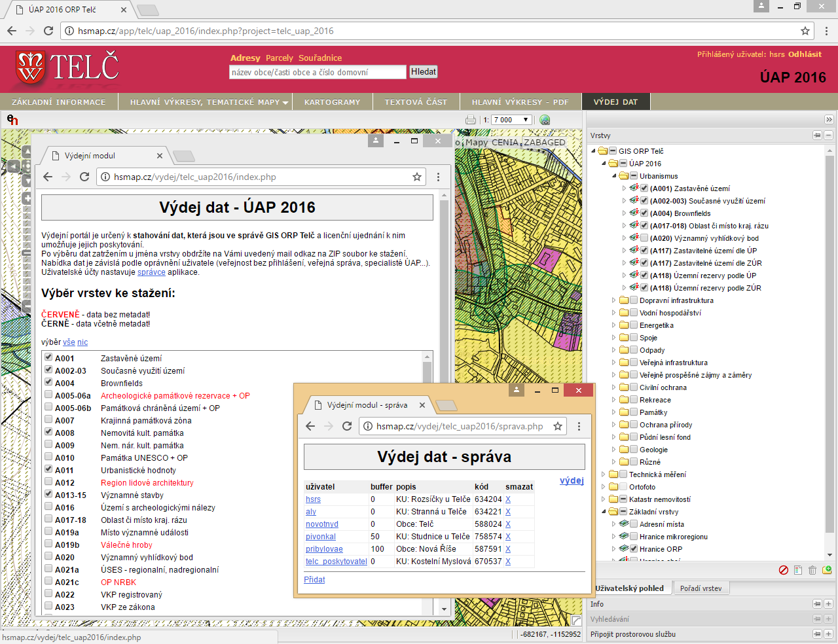
Task: Expand the Energetika folder
Action: (x=614, y=325)
